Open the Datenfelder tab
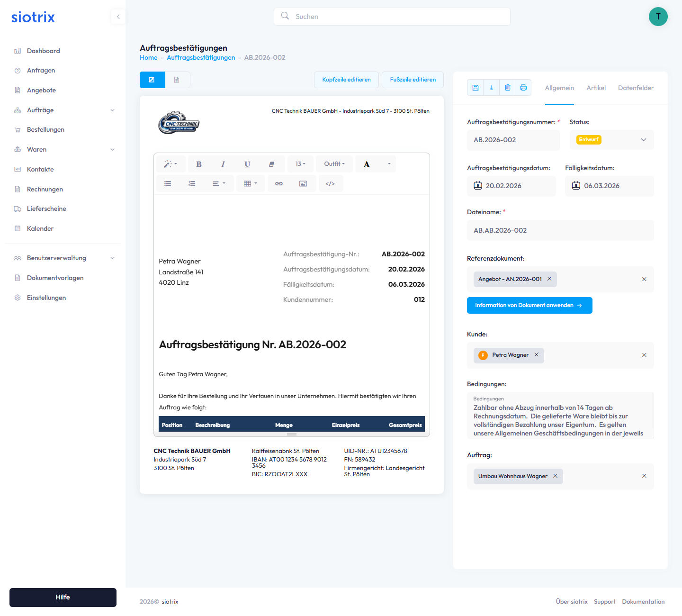 point(636,88)
